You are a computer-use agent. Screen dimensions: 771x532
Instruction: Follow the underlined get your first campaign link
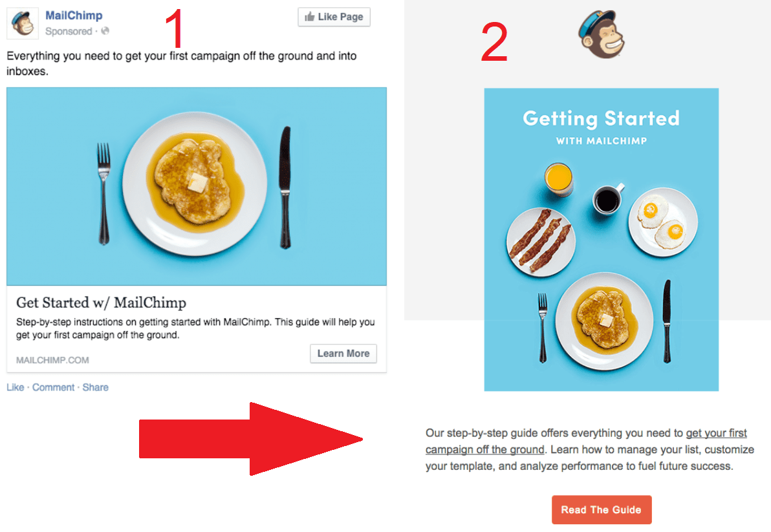pos(715,433)
